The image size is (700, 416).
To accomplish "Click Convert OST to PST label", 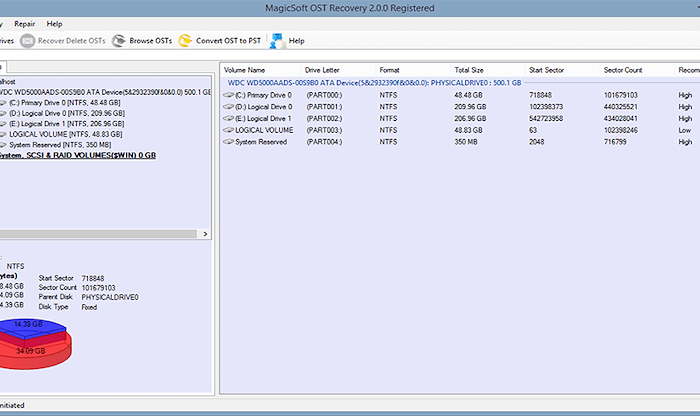I will 228,41.
